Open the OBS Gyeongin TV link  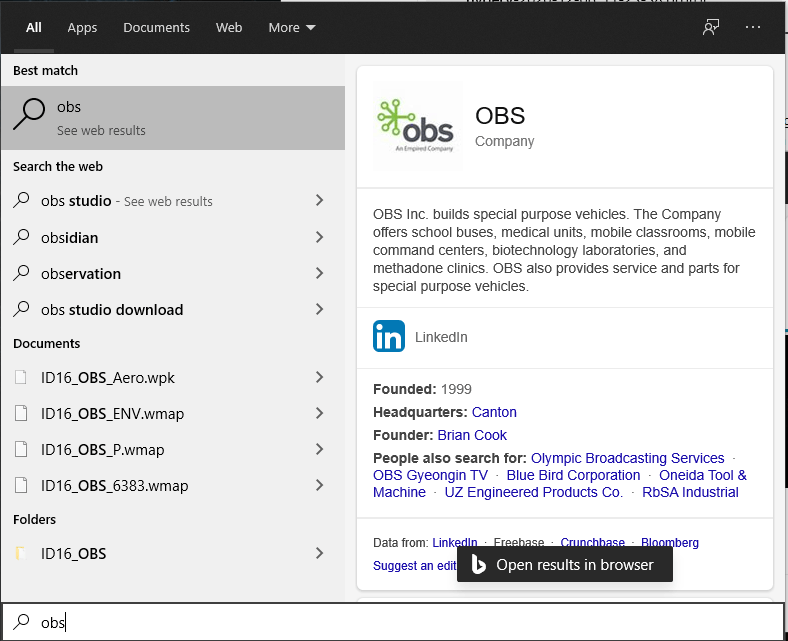click(x=430, y=476)
